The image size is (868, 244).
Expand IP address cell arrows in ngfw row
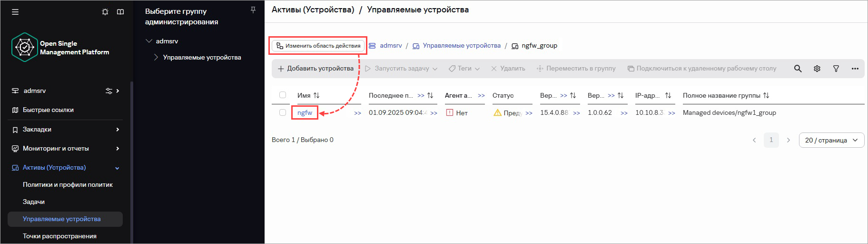(x=671, y=113)
